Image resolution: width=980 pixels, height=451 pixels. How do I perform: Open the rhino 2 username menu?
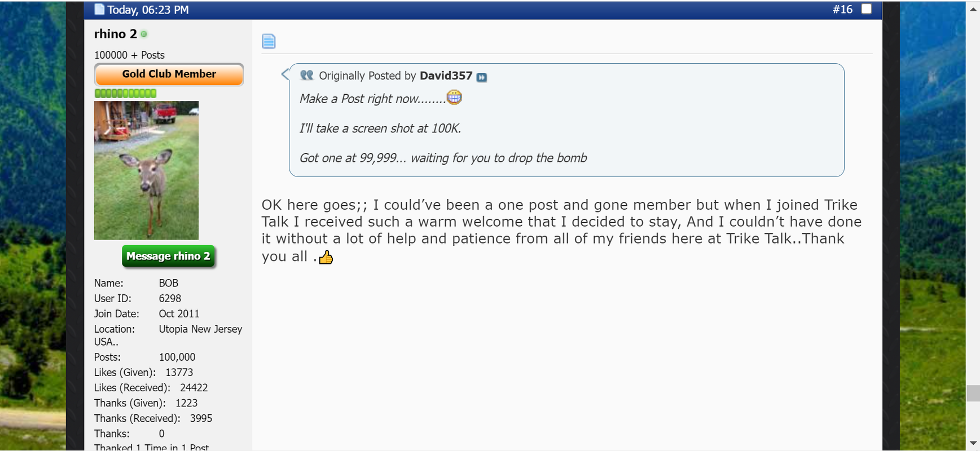115,34
